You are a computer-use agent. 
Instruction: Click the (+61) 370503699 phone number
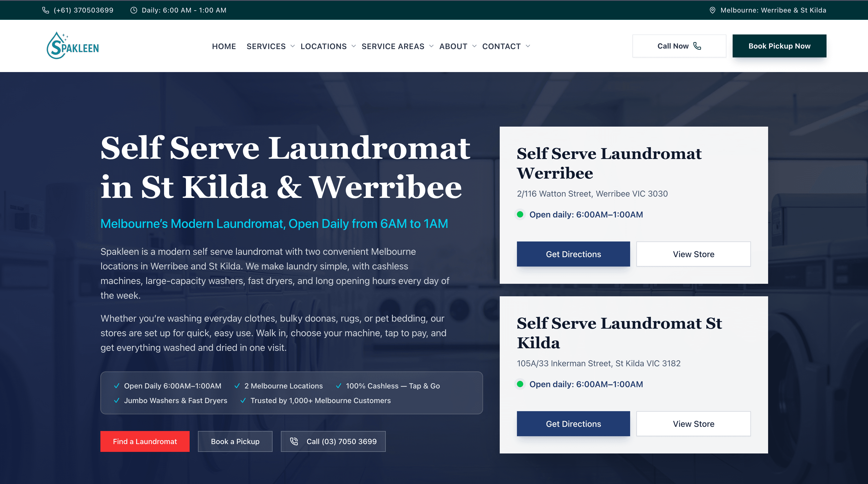coord(83,10)
